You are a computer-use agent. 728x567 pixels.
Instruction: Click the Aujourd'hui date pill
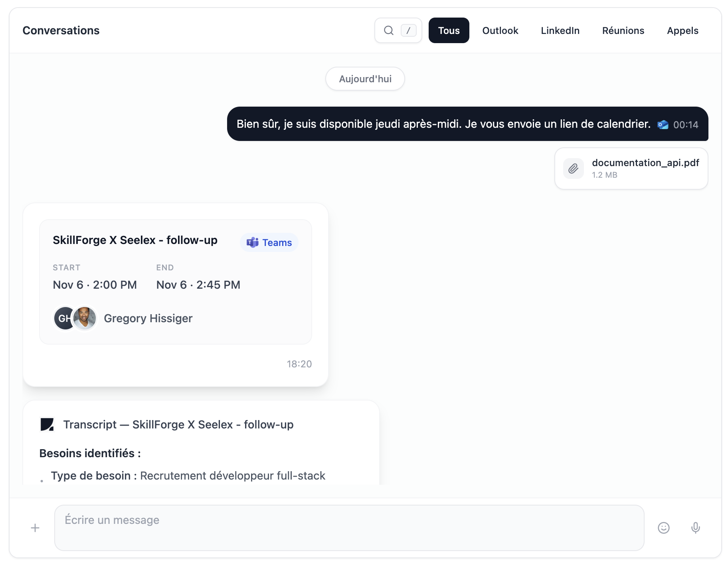point(365,79)
